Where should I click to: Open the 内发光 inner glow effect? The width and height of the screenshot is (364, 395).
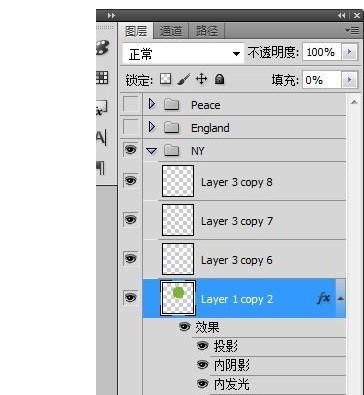click(x=232, y=384)
